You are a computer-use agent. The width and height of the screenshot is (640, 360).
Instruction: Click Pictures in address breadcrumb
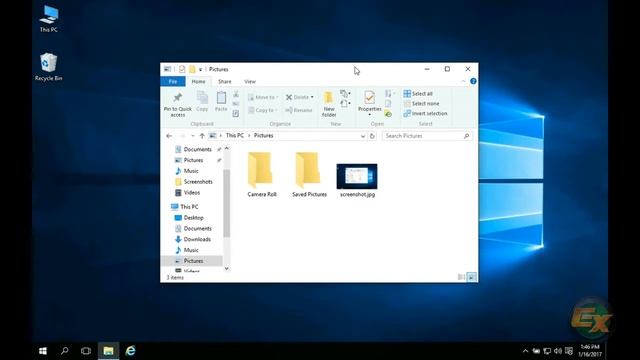[264, 136]
